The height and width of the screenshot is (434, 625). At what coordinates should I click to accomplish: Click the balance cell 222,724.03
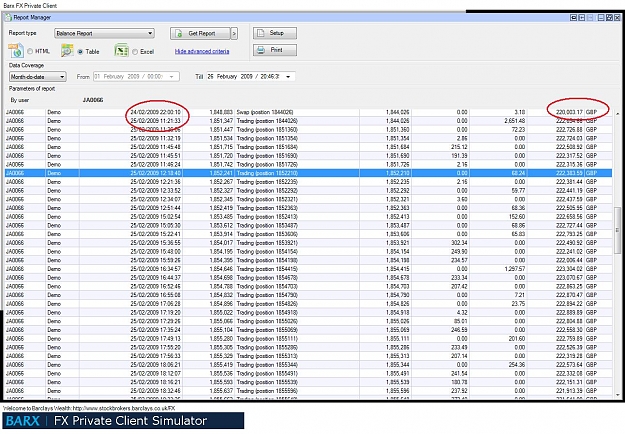(x=569, y=138)
